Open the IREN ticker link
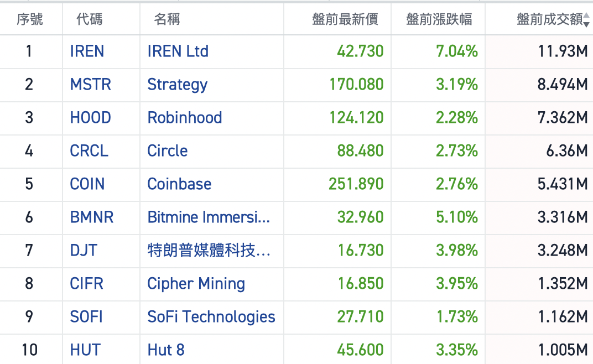593x364 pixels. [x=87, y=51]
